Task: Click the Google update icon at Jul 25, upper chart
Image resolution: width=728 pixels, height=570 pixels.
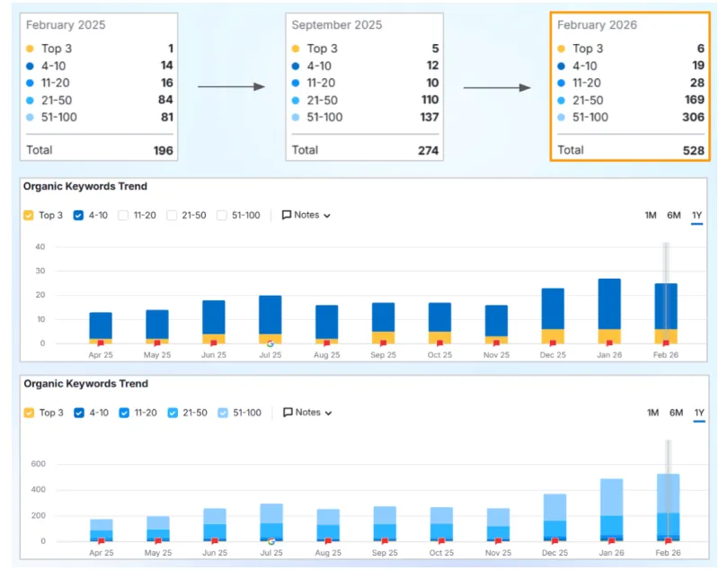Action: (x=271, y=343)
